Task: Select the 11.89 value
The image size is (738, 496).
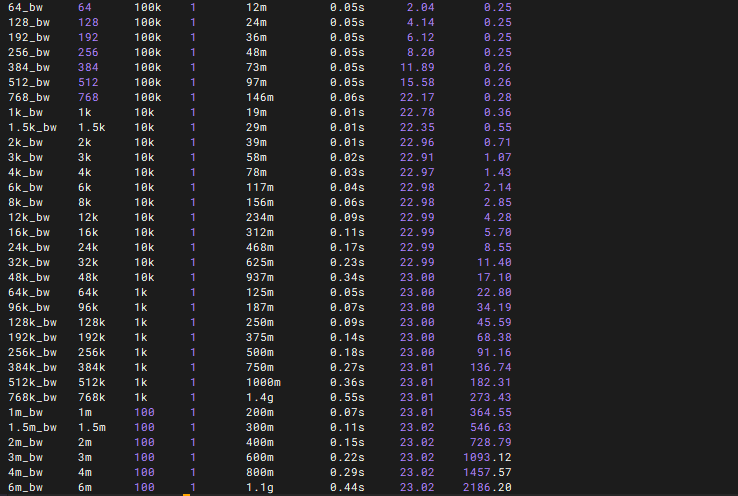Action: tap(416, 67)
